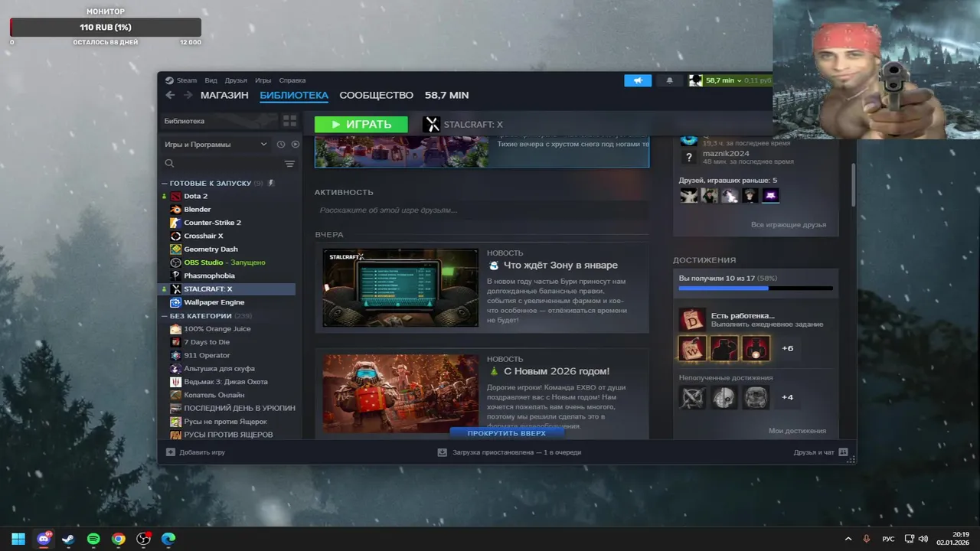This screenshot has height=551, width=980.
Task: Open the 58,7 min account dropdown
Action: point(724,80)
